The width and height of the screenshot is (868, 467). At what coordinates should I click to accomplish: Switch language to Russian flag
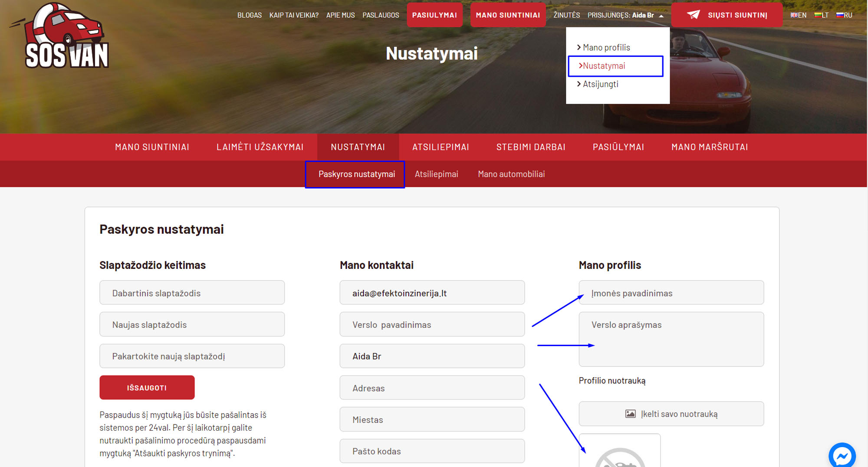844,15
